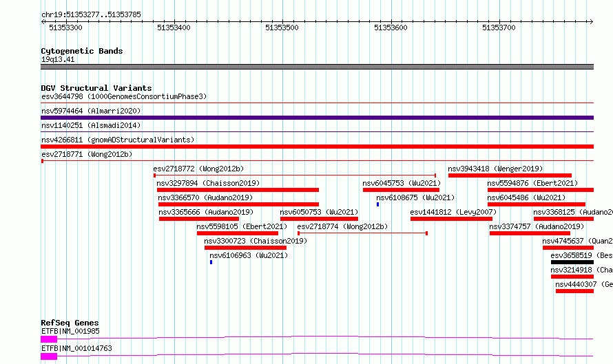This screenshot has height=364, width=613.
Task: Open nsv3297894 Chaisson2019 variant label
Action: (x=208, y=183)
